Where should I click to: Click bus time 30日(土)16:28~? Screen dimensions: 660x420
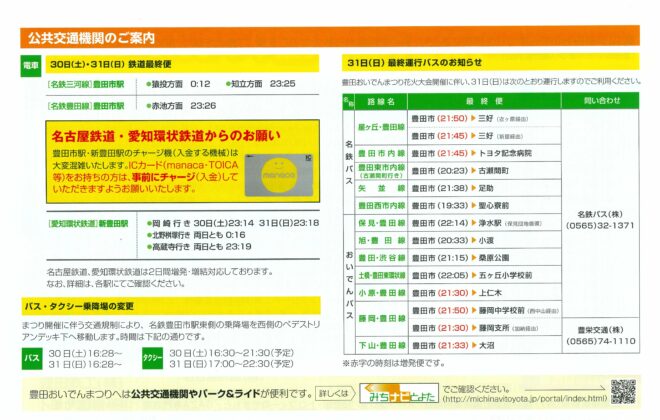pos(85,353)
